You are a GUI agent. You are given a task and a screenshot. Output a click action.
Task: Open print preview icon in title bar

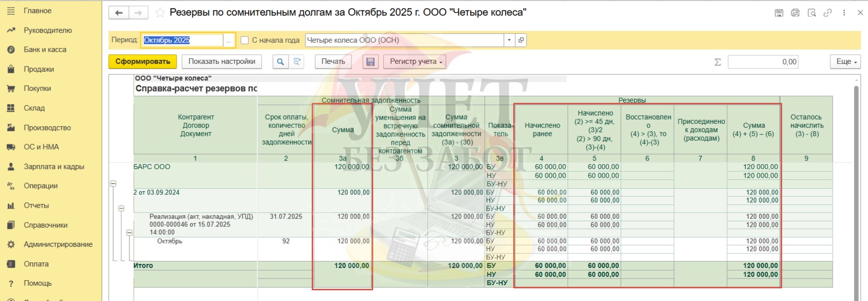click(811, 13)
